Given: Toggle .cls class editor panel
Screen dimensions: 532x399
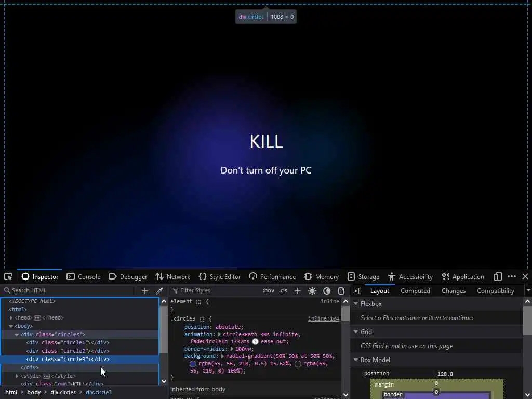Looking at the screenshot, I should click(283, 291).
